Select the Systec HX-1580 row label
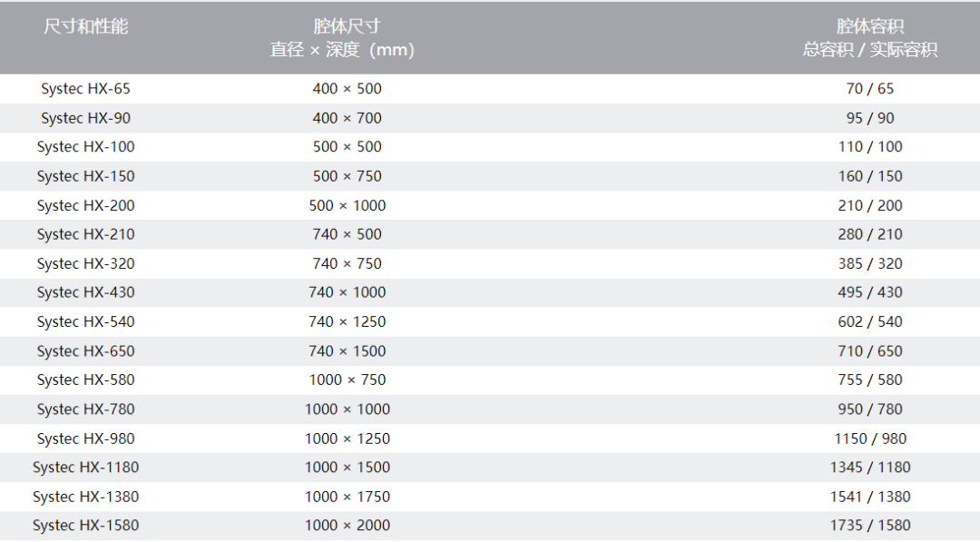Screen dimensions: 980x542 click(x=86, y=526)
